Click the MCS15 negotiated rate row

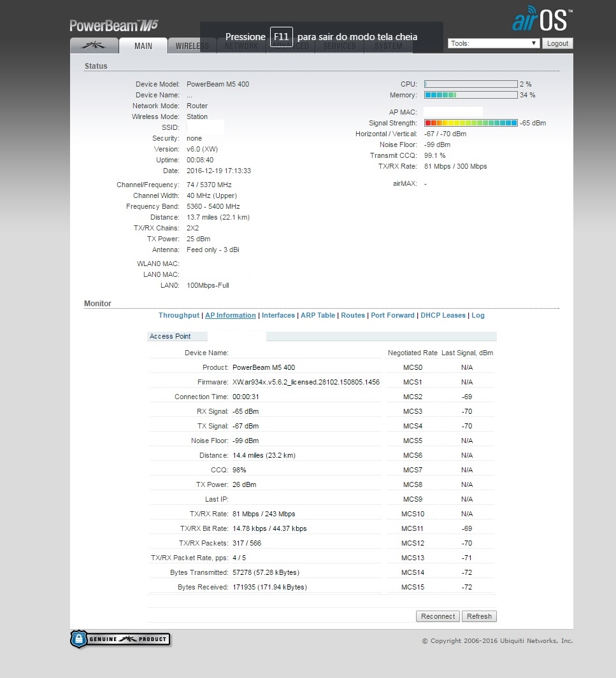point(440,587)
